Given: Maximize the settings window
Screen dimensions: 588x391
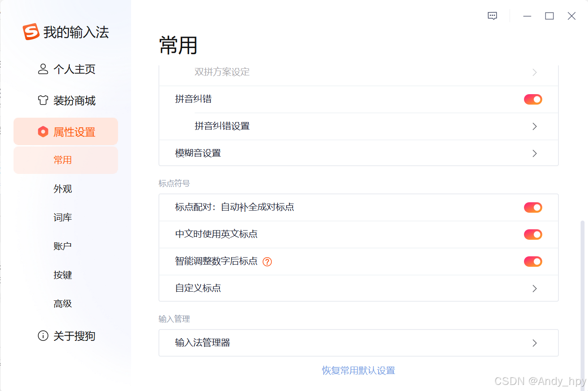Looking at the screenshot, I should pos(550,16).
